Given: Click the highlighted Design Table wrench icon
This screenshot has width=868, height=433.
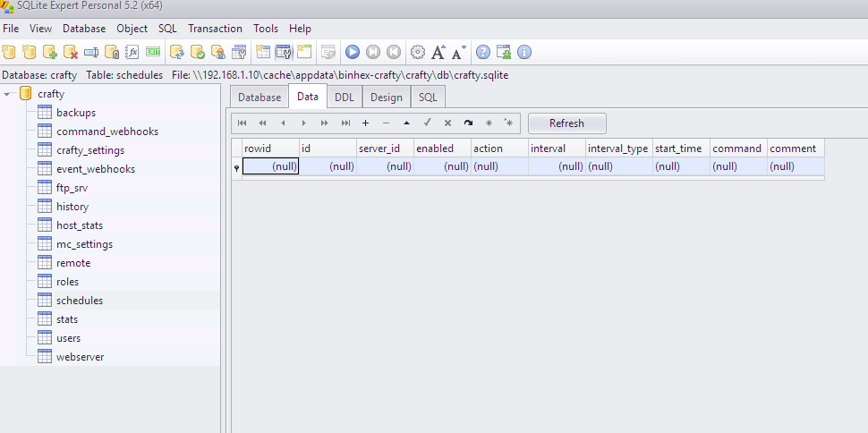Looking at the screenshot, I should 284,52.
